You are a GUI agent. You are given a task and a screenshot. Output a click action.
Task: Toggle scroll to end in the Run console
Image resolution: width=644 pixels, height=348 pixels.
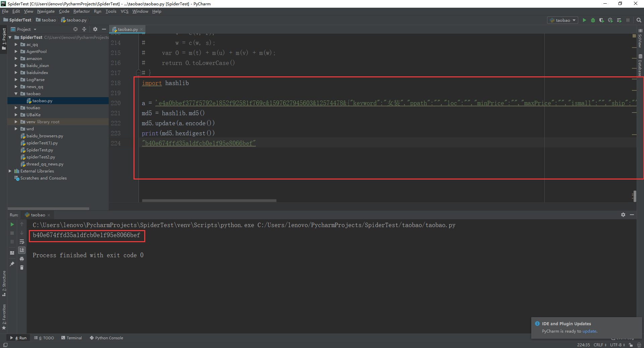[22, 250]
